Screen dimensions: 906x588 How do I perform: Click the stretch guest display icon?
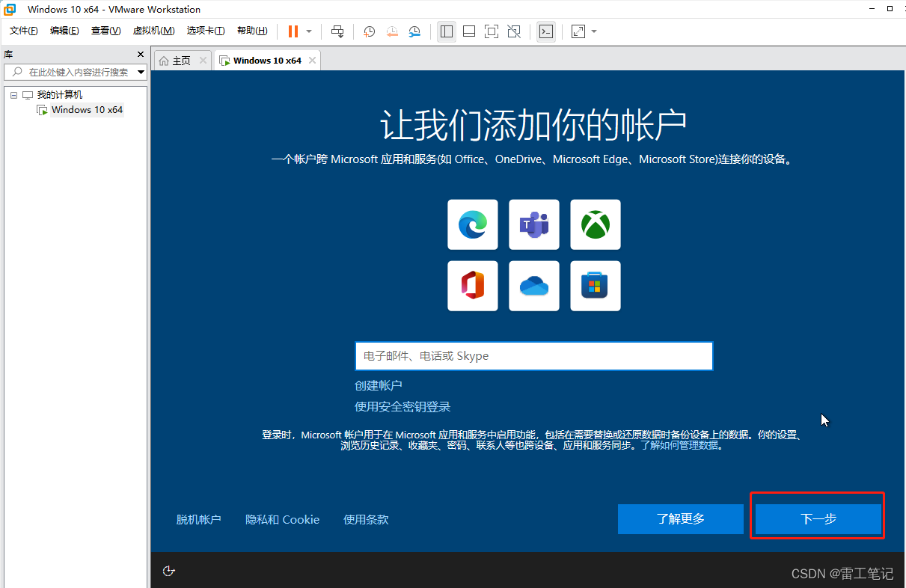click(x=578, y=31)
